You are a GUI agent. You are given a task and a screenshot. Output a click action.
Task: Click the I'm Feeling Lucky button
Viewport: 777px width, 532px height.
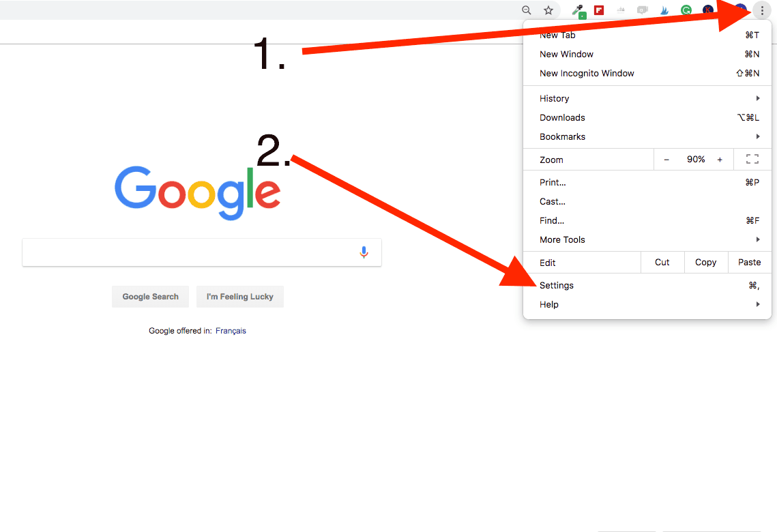point(240,297)
